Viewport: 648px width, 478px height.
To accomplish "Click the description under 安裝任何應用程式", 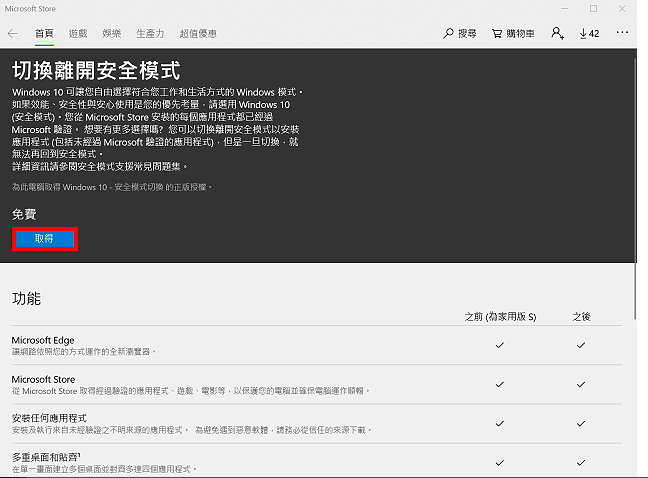I will (192, 430).
